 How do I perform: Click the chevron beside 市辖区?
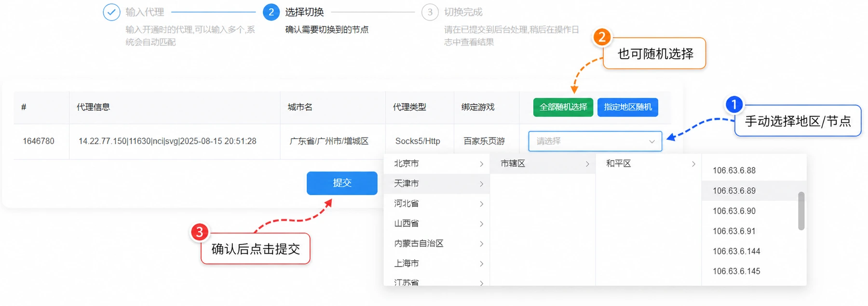pyautogui.click(x=587, y=164)
